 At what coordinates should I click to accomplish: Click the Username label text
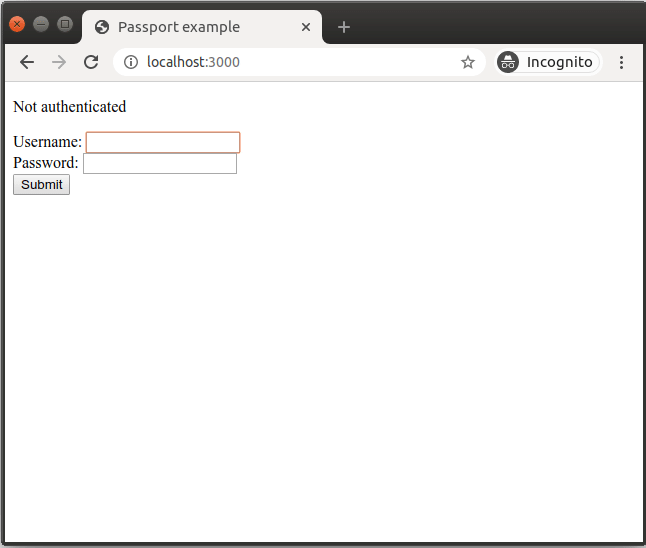tap(47, 143)
